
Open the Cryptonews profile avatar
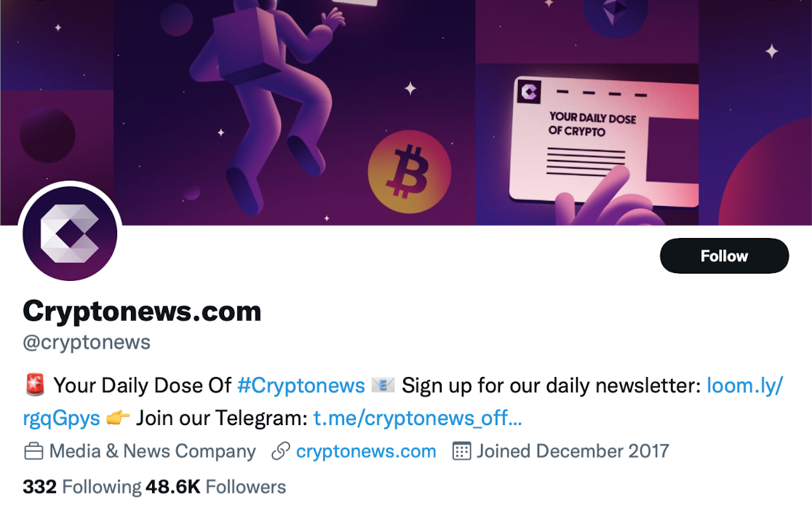click(70, 232)
